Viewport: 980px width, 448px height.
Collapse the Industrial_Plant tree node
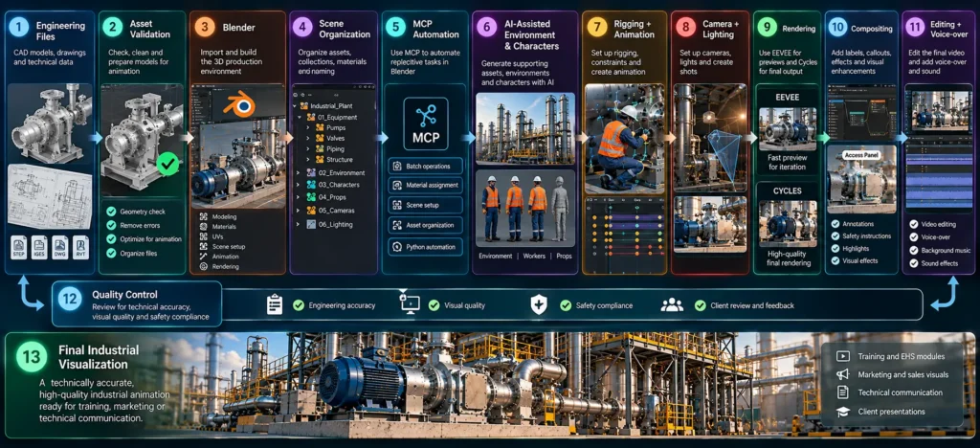click(x=295, y=106)
